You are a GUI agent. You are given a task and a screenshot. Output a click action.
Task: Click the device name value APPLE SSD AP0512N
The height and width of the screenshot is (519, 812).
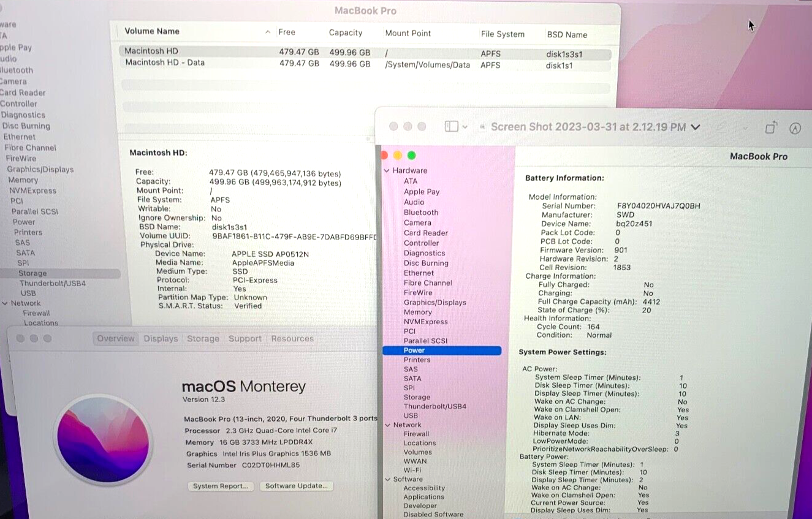pyautogui.click(x=270, y=254)
